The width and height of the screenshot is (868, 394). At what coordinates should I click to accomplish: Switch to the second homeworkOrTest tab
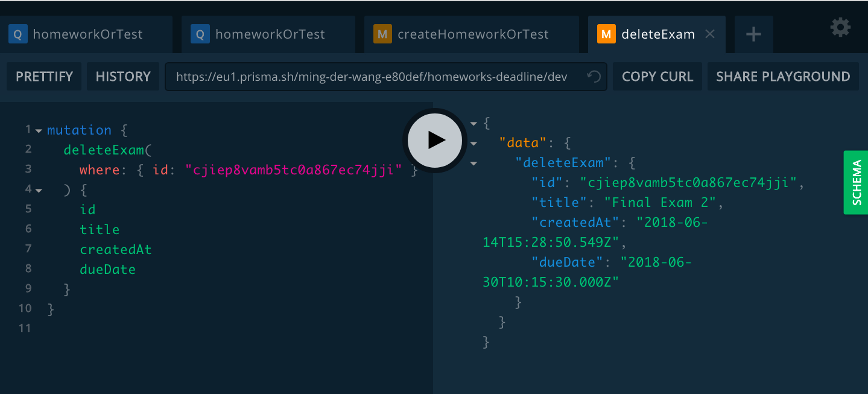point(268,34)
